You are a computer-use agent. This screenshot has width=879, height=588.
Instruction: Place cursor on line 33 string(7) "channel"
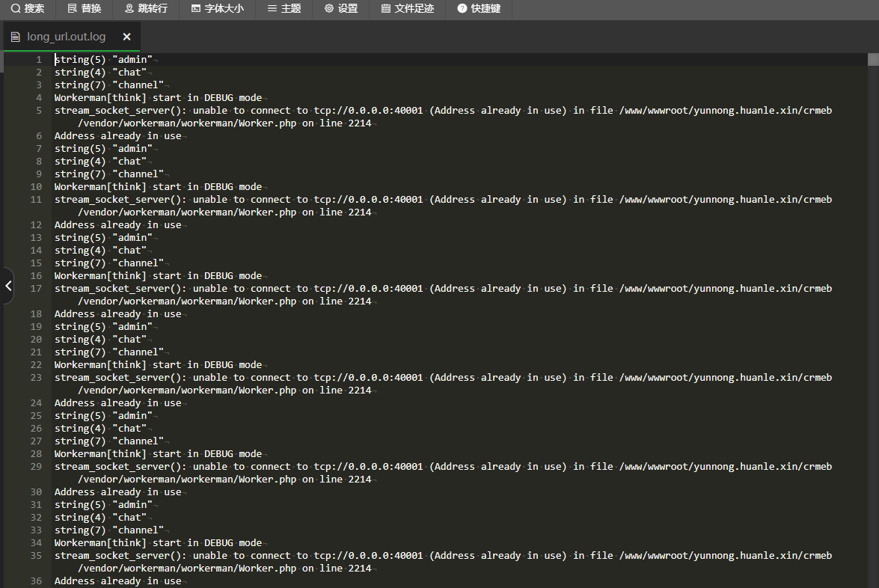click(x=109, y=530)
